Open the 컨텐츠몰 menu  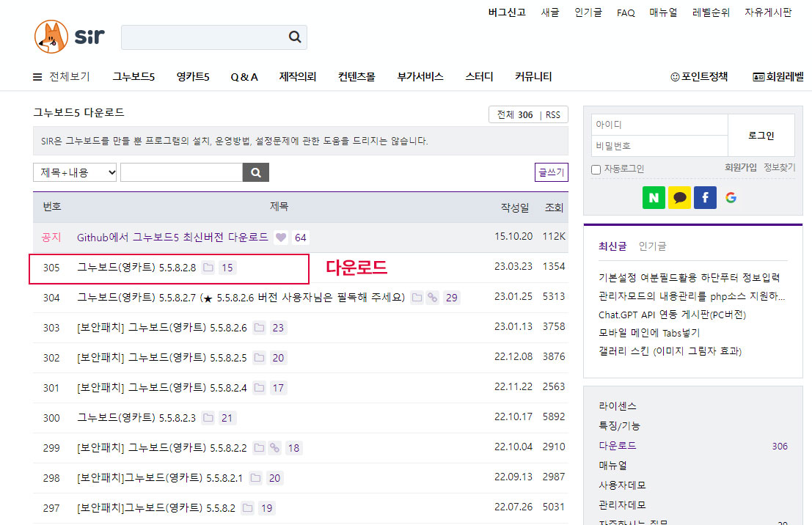point(356,77)
